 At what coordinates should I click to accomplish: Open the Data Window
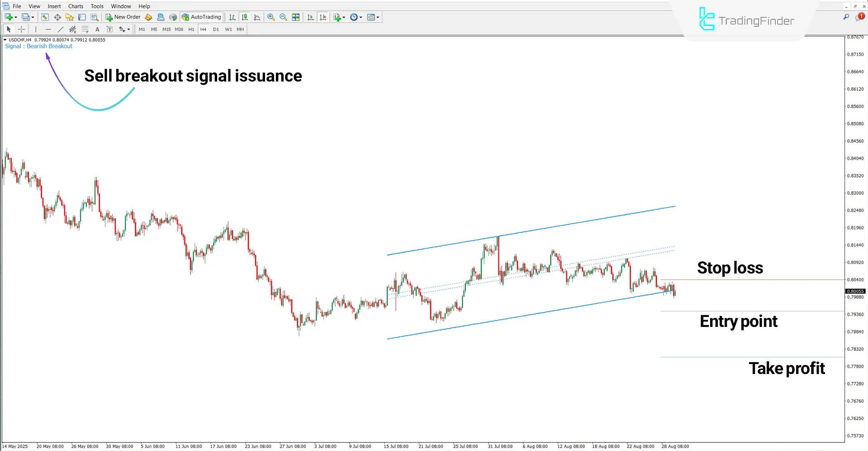[x=57, y=17]
